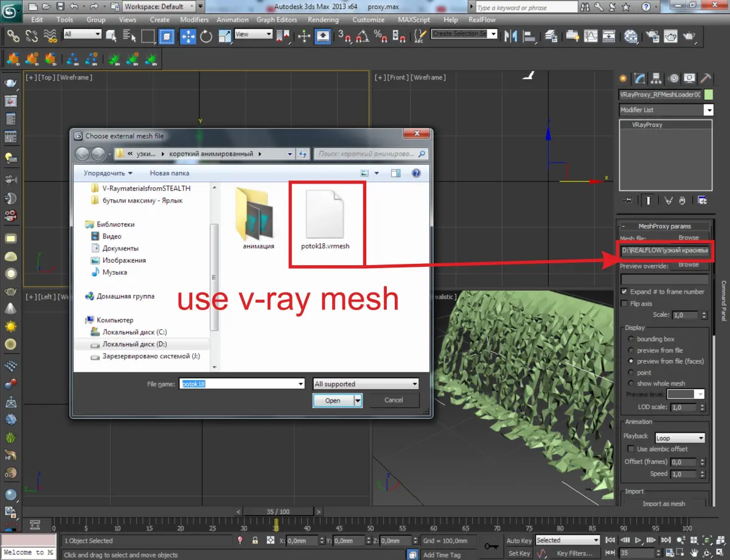This screenshot has width=730, height=560.
Task: Toggle Auto Key mode
Action: (x=519, y=541)
